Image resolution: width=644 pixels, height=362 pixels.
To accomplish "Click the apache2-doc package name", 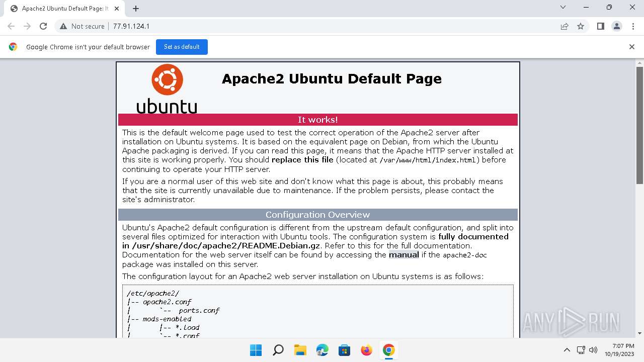I will point(465,255).
